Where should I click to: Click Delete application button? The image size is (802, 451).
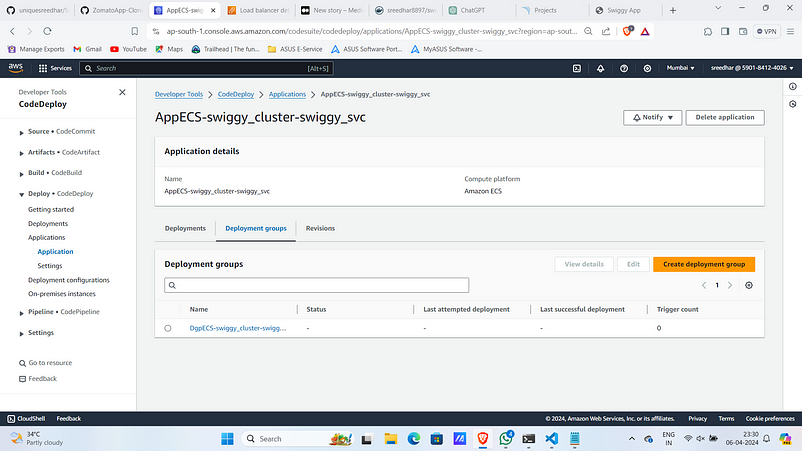tap(725, 118)
